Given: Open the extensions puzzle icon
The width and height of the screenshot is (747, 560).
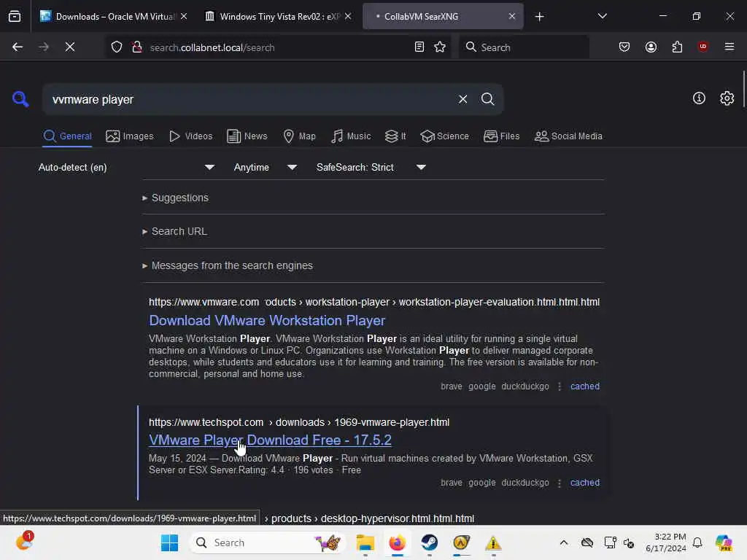Looking at the screenshot, I should 677,47.
